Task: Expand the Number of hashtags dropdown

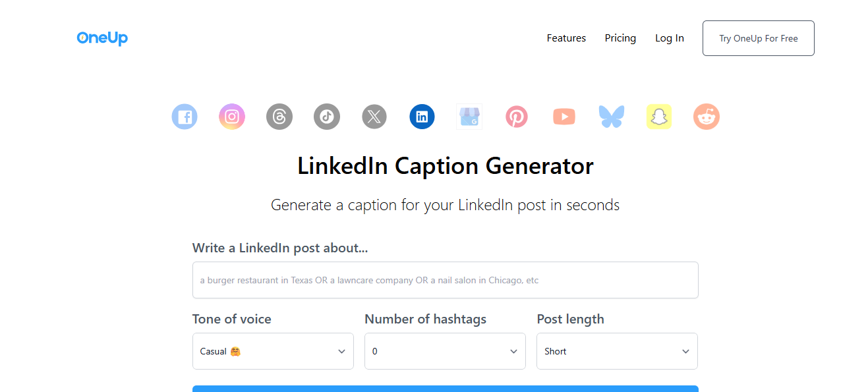Action: (445, 351)
